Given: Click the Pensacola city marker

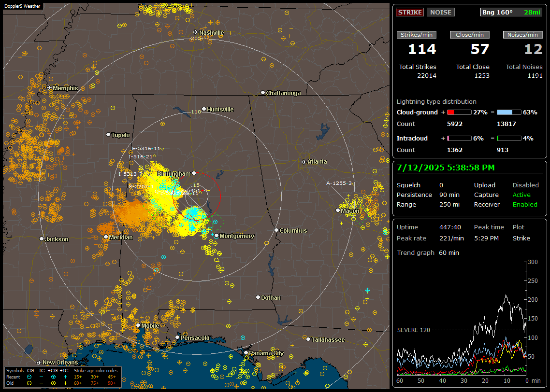Looking at the screenshot, I should tap(177, 337).
